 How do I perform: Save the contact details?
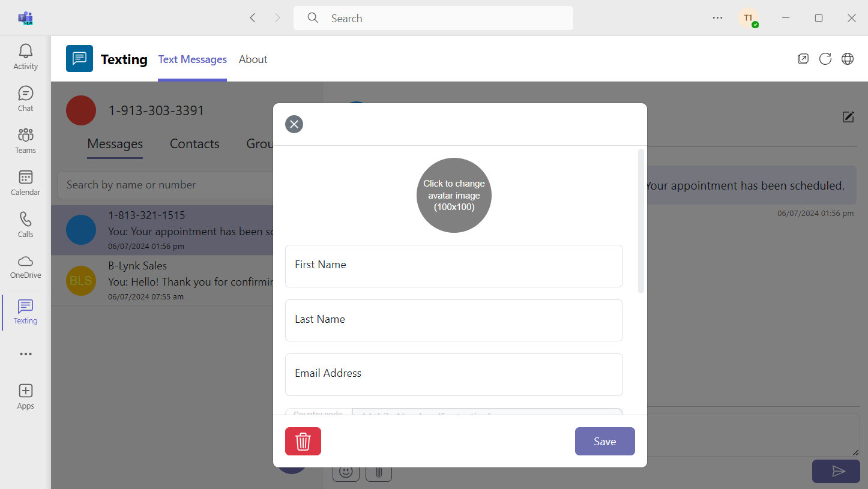(x=604, y=441)
